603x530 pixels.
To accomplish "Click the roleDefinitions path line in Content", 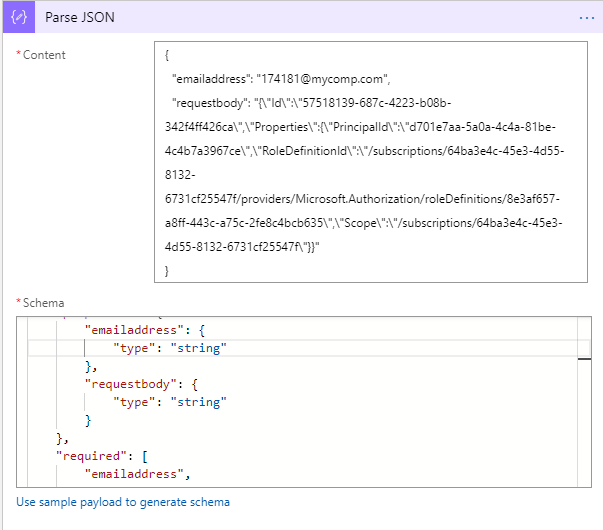I will click(362, 199).
